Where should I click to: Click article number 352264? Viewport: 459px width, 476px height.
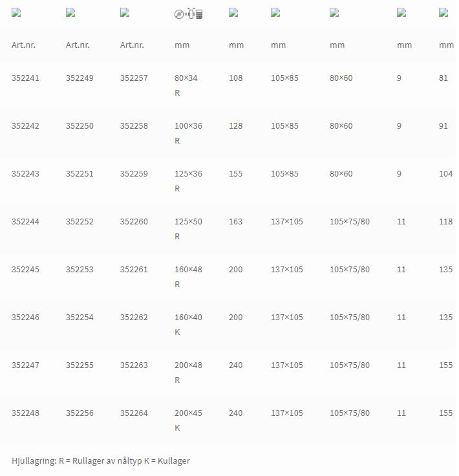[x=134, y=413]
